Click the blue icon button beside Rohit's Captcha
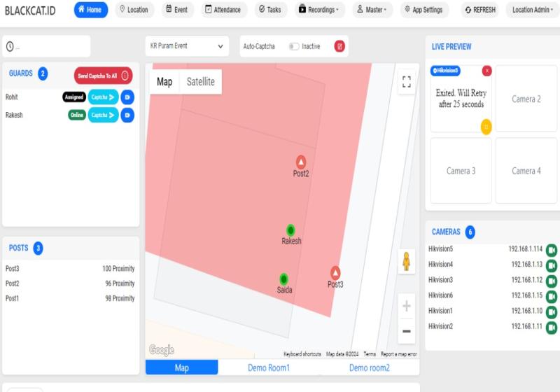The height and width of the screenshot is (392, 560). pyautogui.click(x=127, y=97)
